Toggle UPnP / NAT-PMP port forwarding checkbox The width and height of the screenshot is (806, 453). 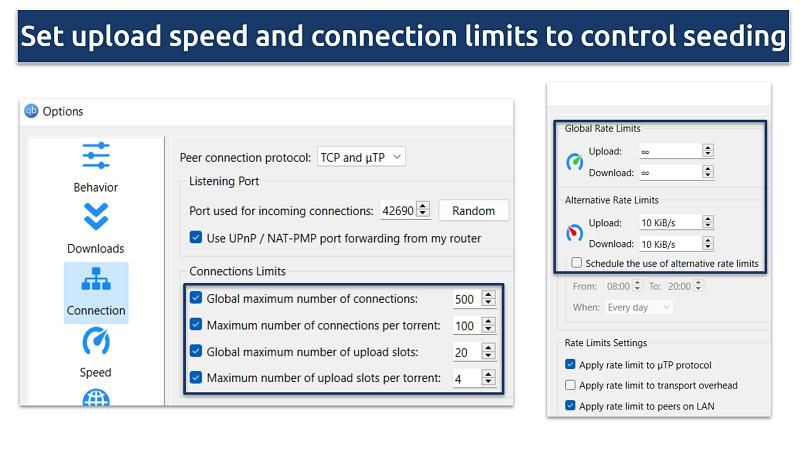coord(196,238)
